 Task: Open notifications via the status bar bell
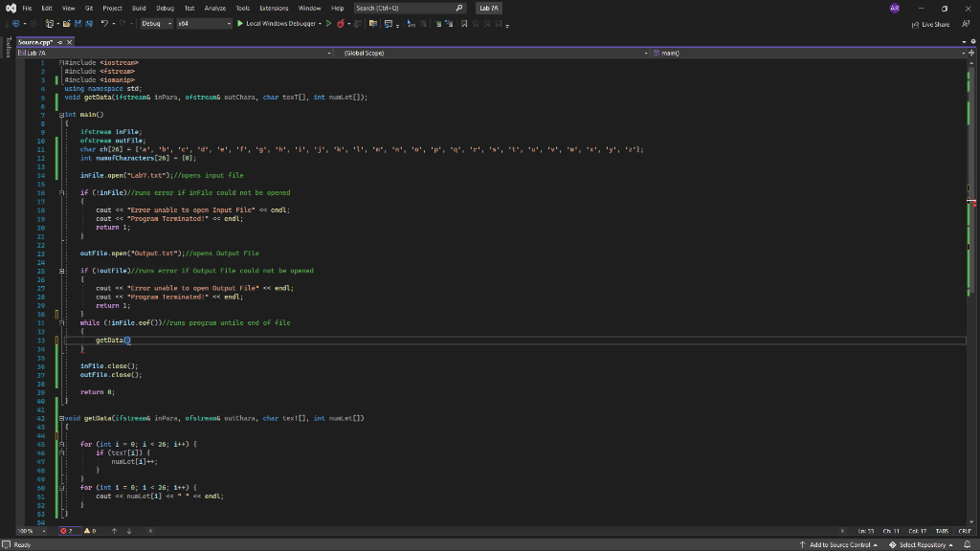(967, 543)
